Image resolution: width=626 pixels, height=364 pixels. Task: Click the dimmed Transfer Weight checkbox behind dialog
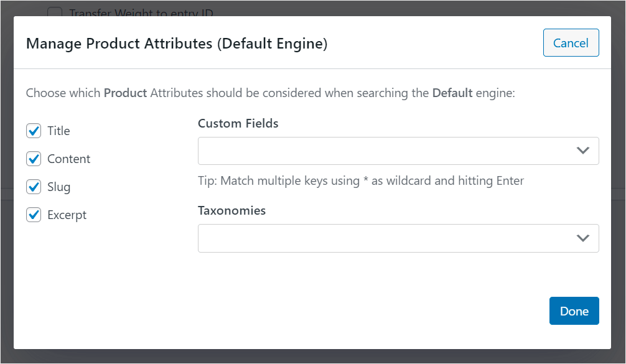pyautogui.click(x=55, y=12)
